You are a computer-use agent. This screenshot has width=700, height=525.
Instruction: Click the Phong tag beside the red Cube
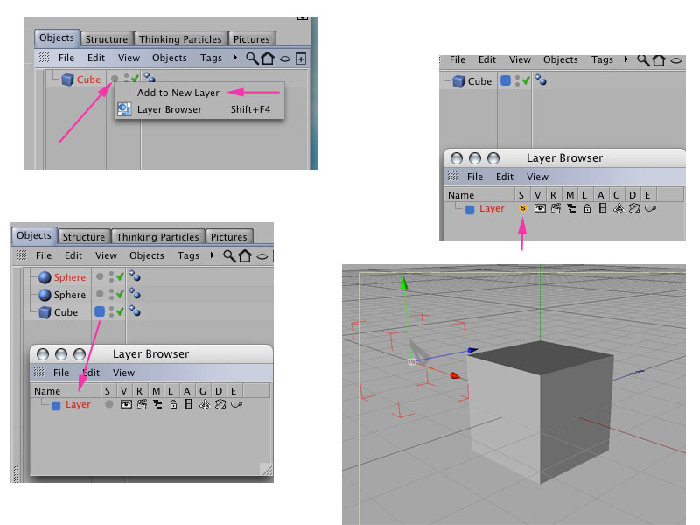pyautogui.click(x=149, y=78)
